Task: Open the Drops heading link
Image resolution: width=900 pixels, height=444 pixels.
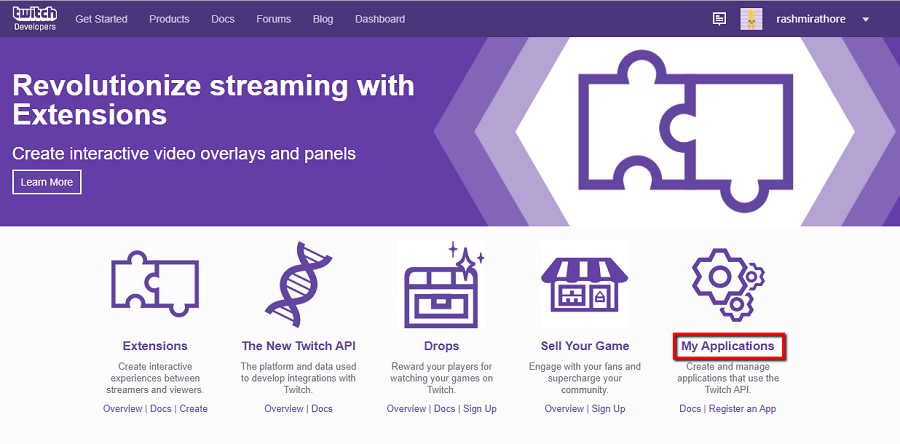Action: click(441, 346)
